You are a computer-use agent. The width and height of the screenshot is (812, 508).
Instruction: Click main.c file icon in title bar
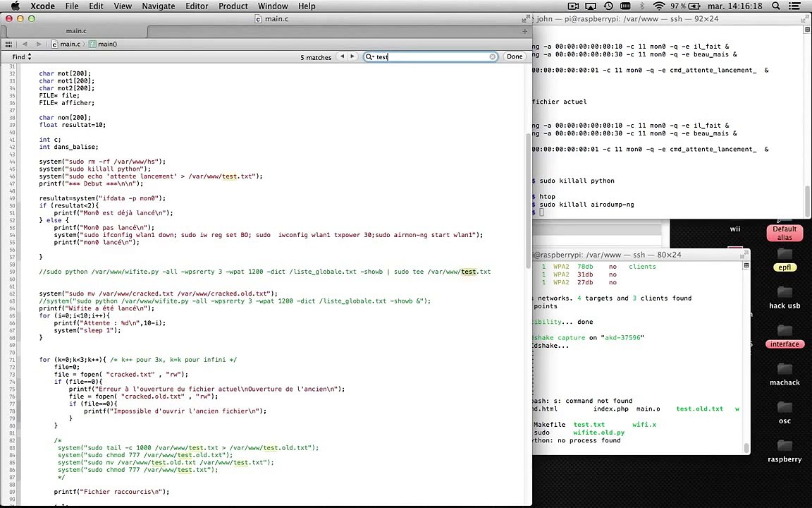(258, 18)
